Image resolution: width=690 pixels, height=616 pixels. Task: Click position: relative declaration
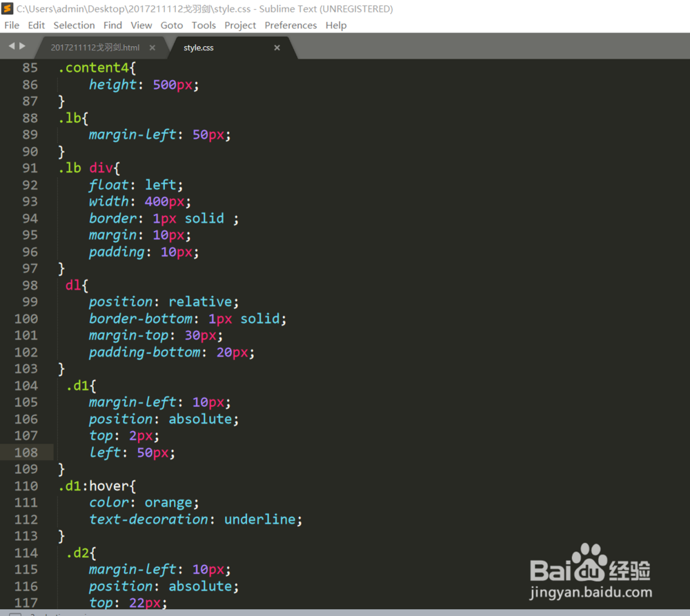pos(164,302)
